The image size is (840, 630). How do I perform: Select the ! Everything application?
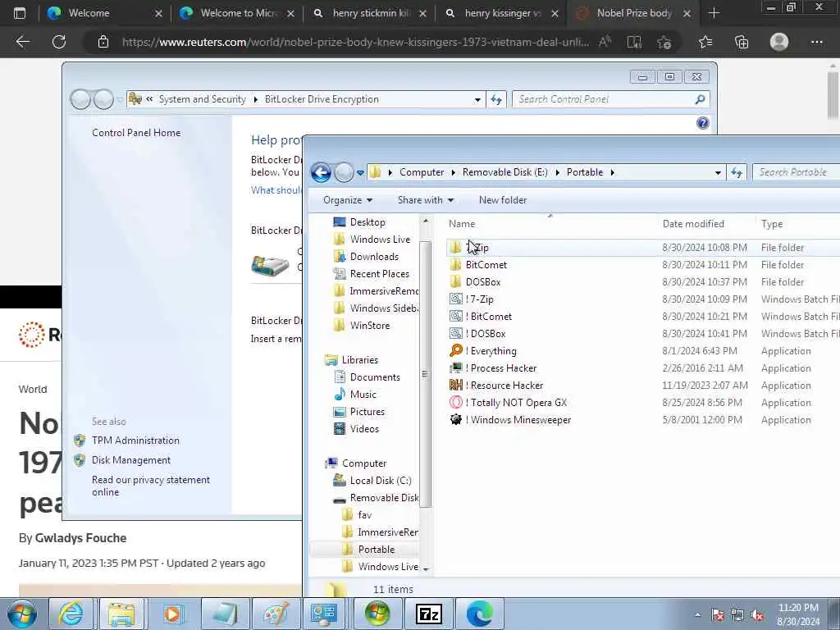491,351
